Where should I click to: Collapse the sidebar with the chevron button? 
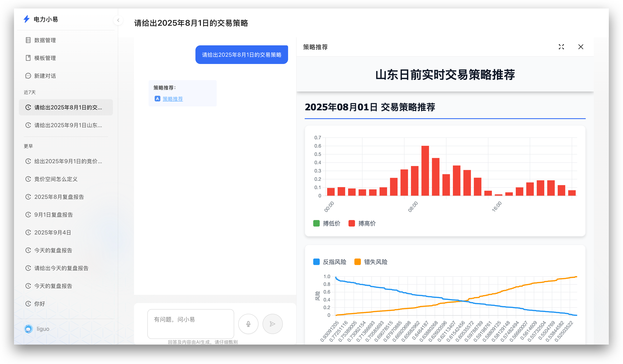(118, 20)
